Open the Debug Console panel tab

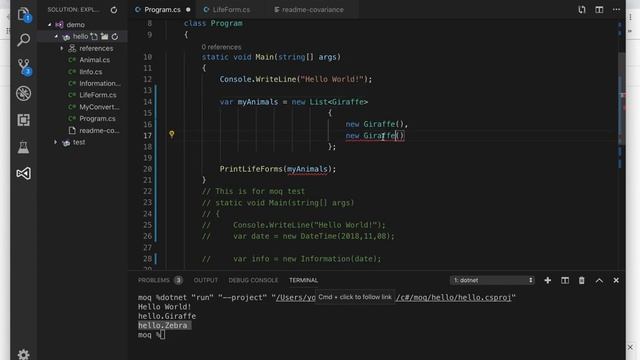tap(253, 280)
